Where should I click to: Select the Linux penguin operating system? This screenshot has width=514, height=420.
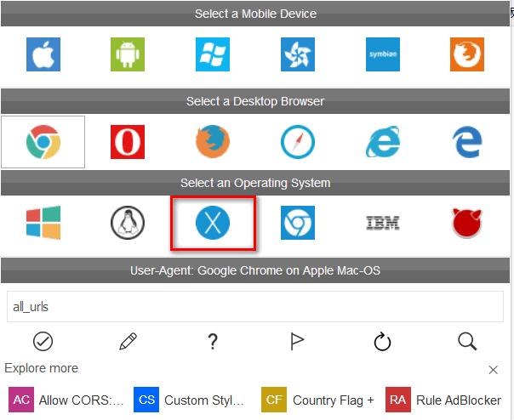128,224
